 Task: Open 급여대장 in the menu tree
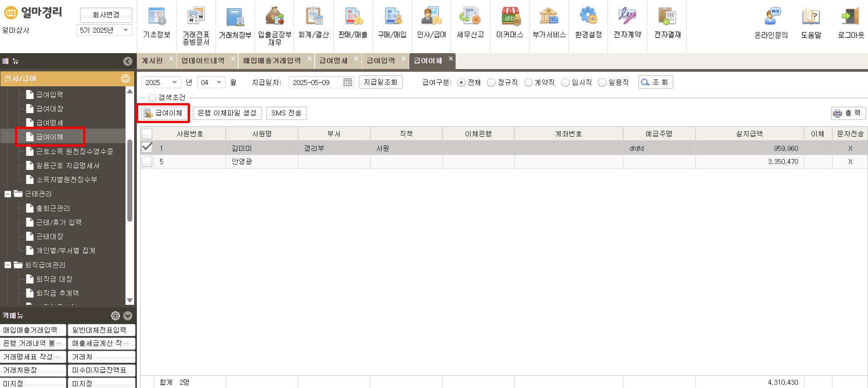pyautogui.click(x=50, y=109)
